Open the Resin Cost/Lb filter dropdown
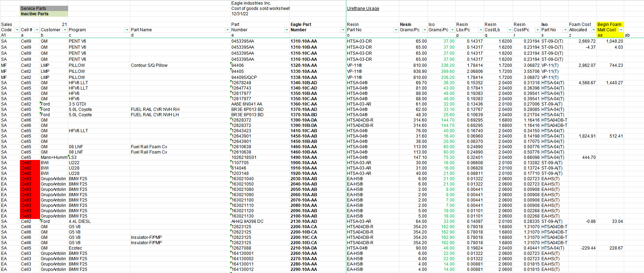 click(510, 30)
